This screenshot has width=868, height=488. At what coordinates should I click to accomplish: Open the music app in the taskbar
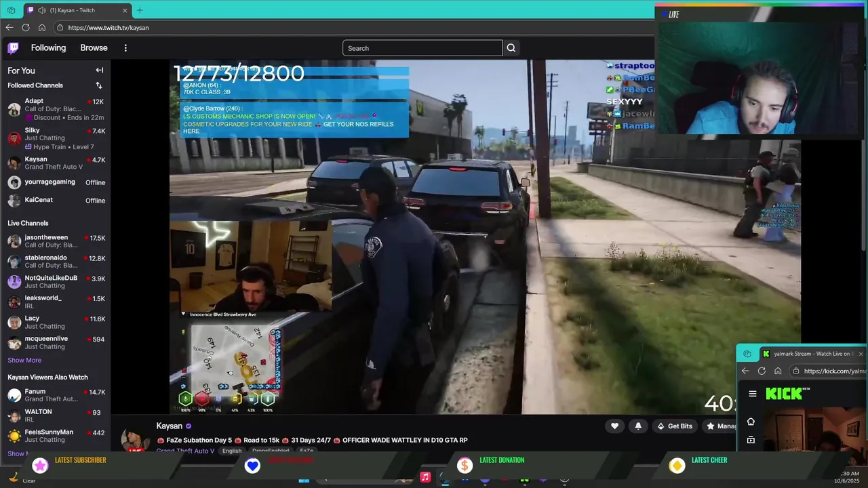[x=425, y=477]
